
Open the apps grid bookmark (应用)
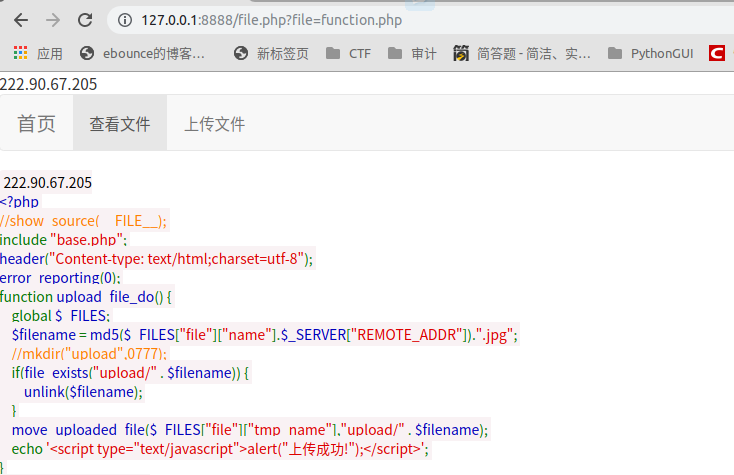(x=36, y=53)
